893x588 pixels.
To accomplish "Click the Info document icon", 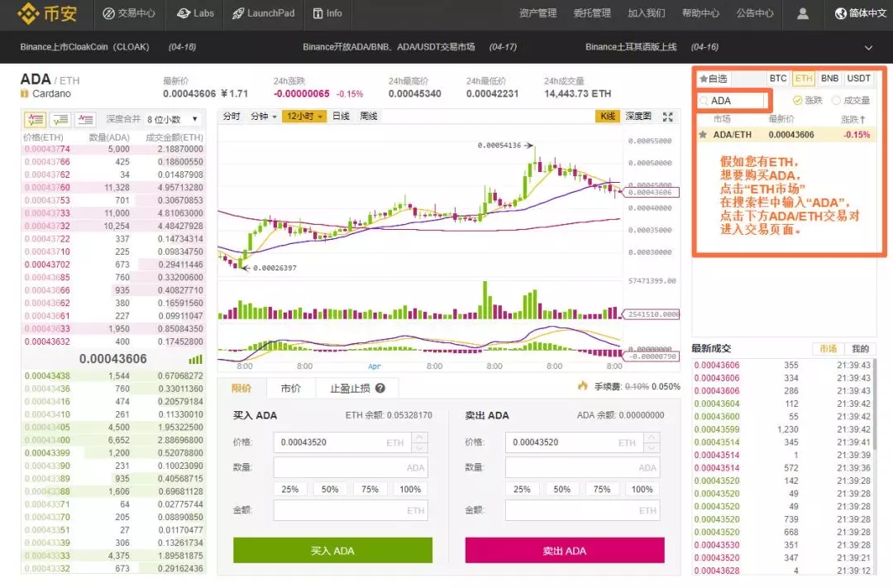I will point(318,13).
